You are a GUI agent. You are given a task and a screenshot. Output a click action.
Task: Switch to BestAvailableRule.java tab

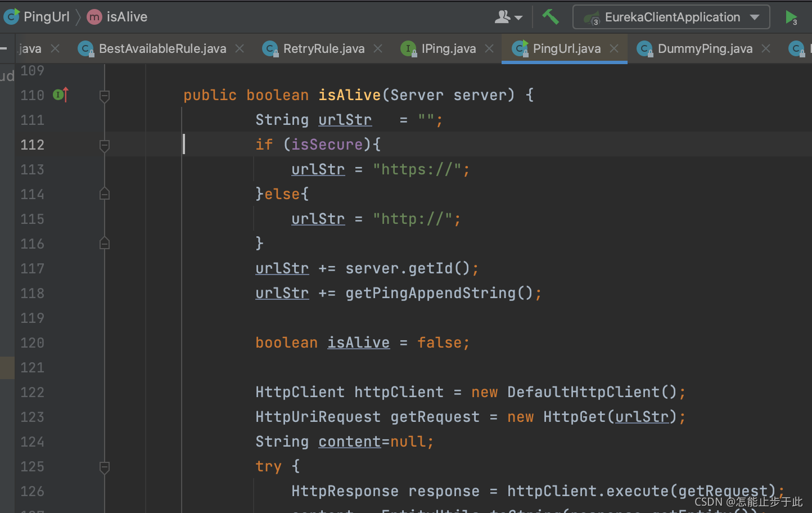click(x=163, y=49)
